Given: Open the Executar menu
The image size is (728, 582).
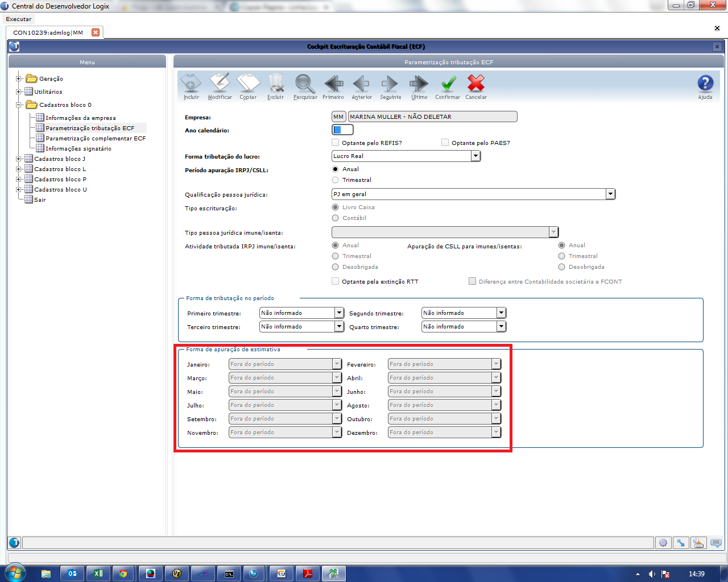Looking at the screenshot, I should tap(19, 19).
